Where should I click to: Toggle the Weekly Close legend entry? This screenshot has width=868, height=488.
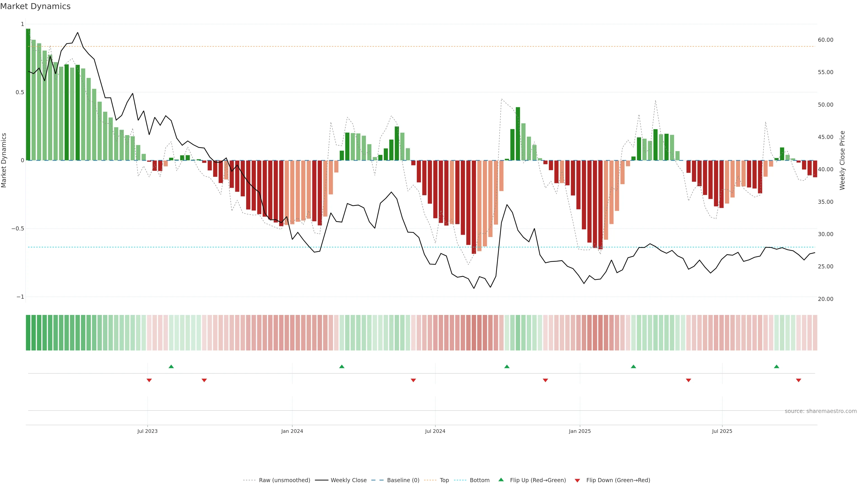click(x=348, y=480)
